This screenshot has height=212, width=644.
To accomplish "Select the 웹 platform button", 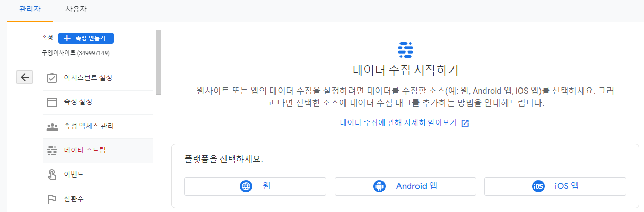I will pos(255,186).
